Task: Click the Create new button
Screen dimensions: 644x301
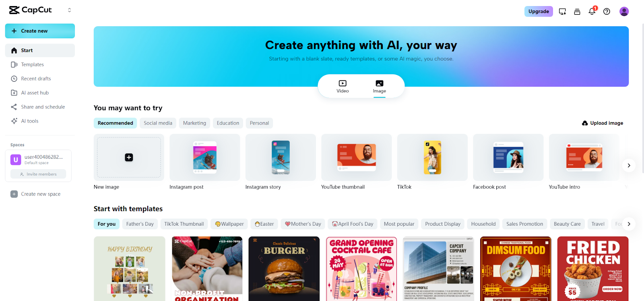Action: point(40,31)
